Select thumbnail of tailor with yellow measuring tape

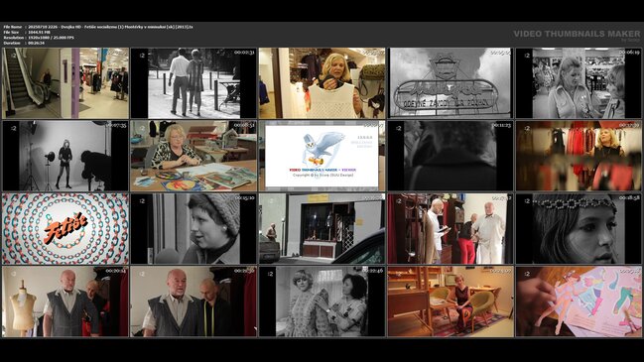193,302
